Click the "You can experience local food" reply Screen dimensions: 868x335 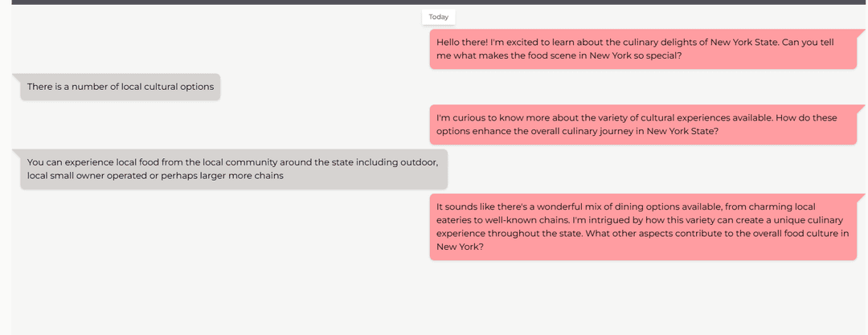[x=233, y=169]
